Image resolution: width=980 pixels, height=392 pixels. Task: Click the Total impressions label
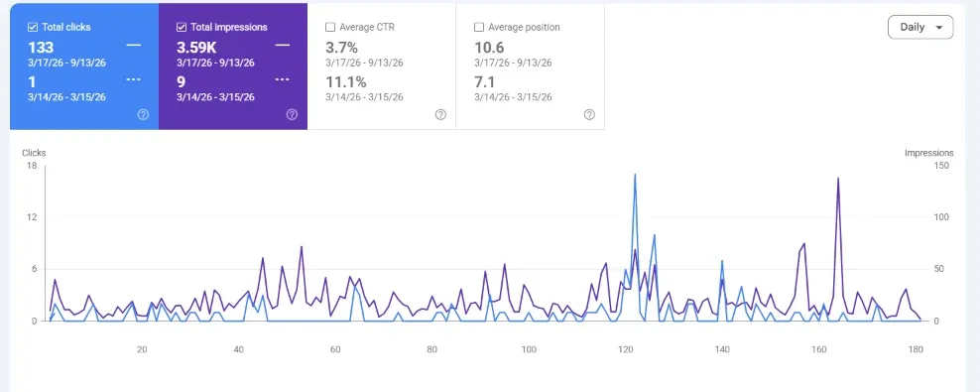pos(229,28)
